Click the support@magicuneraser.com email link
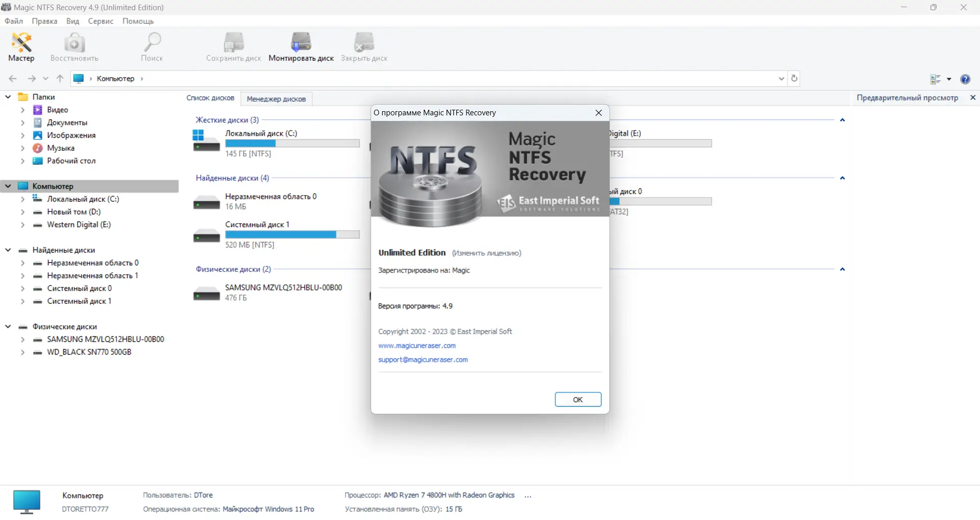This screenshot has height=520, width=980. point(423,360)
